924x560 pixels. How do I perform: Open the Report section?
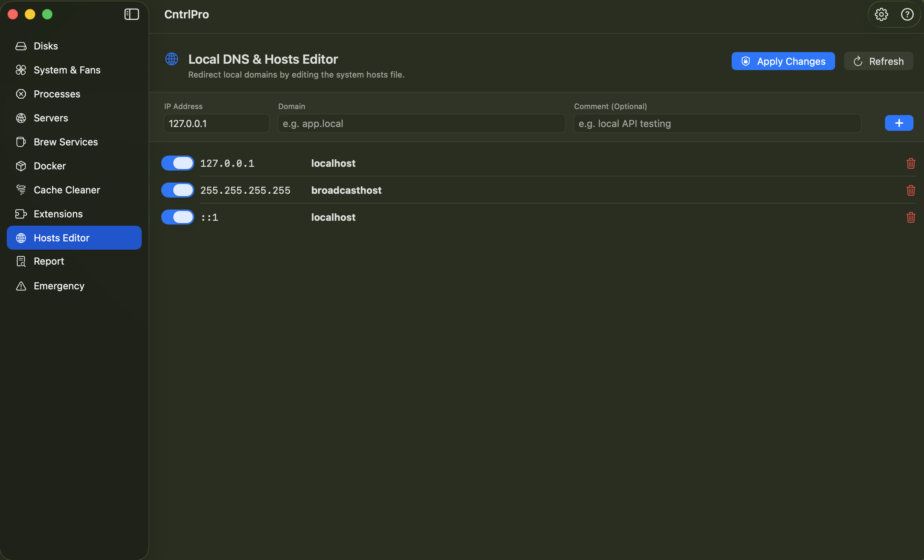(x=74, y=261)
